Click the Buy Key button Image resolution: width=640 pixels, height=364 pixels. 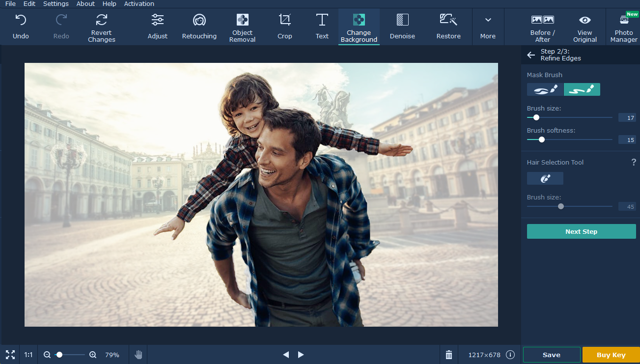click(x=611, y=354)
